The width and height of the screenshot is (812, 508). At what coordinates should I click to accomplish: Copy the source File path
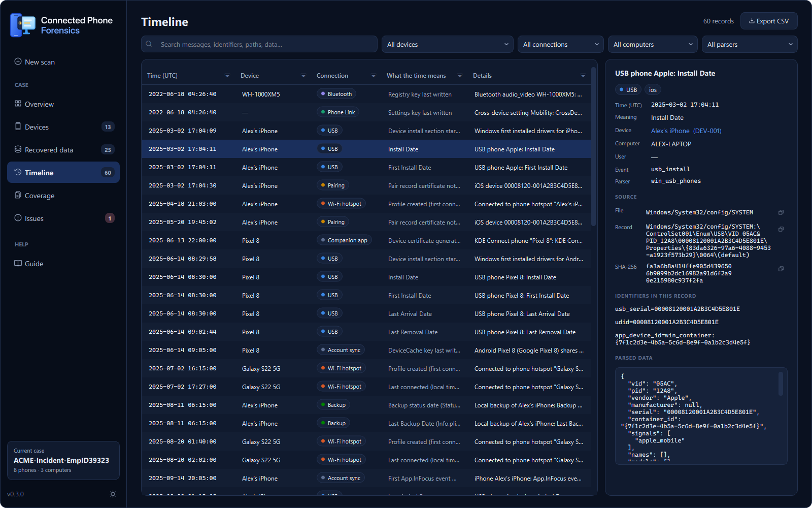[x=781, y=212]
